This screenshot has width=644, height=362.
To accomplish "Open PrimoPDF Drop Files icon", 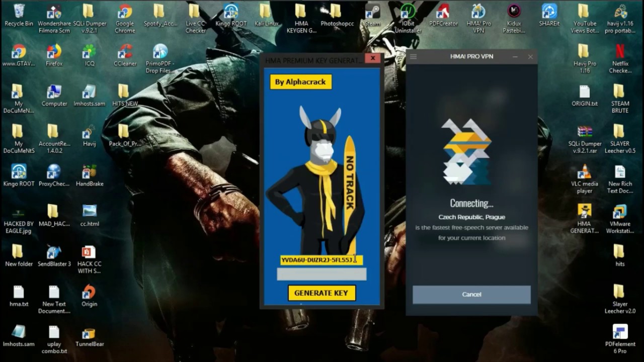I will (160, 59).
